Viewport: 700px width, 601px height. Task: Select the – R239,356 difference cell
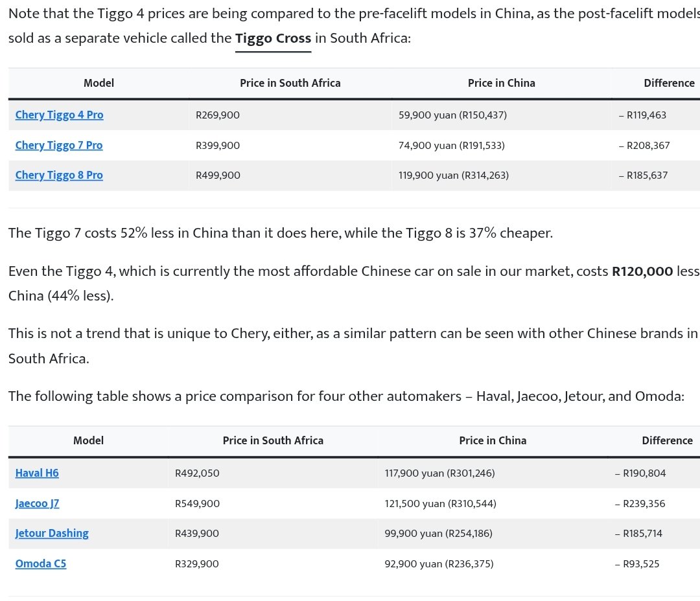pos(654,503)
